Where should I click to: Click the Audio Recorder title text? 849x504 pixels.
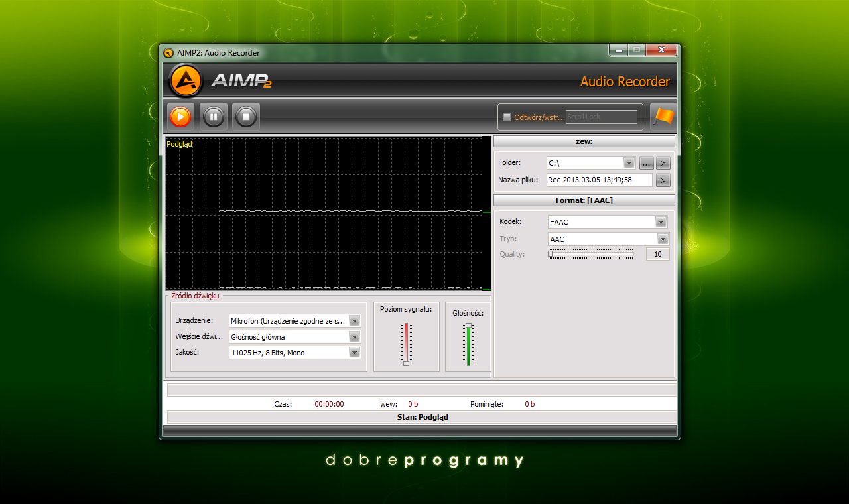[625, 82]
